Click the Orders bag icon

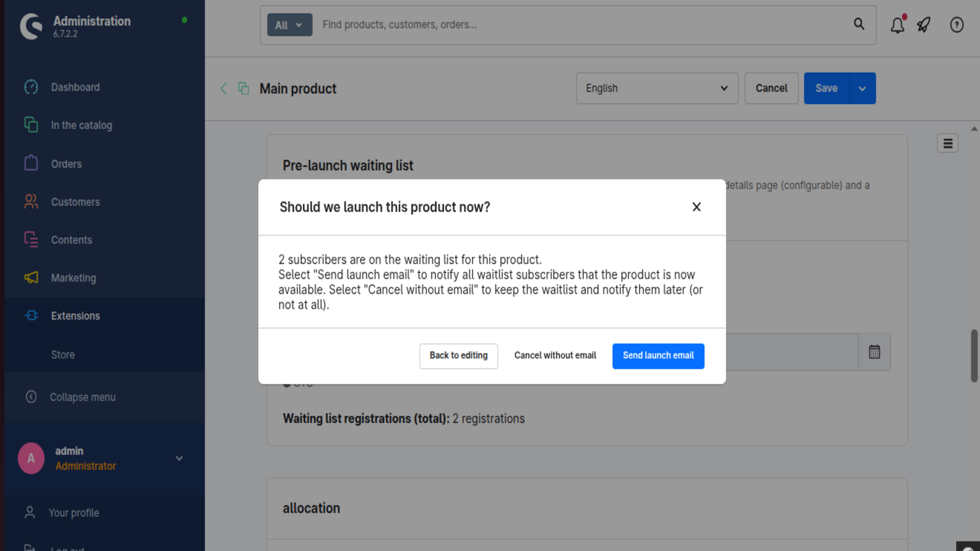pos(31,163)
